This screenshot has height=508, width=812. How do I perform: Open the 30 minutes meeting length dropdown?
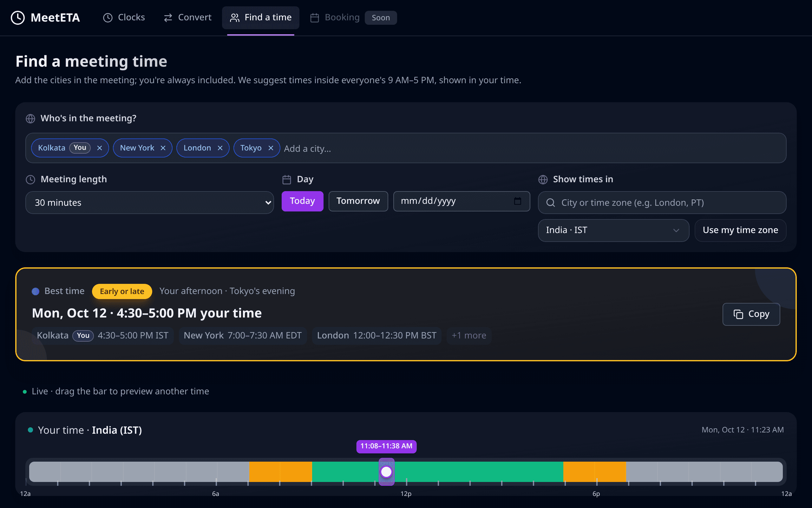coord(150,203)
